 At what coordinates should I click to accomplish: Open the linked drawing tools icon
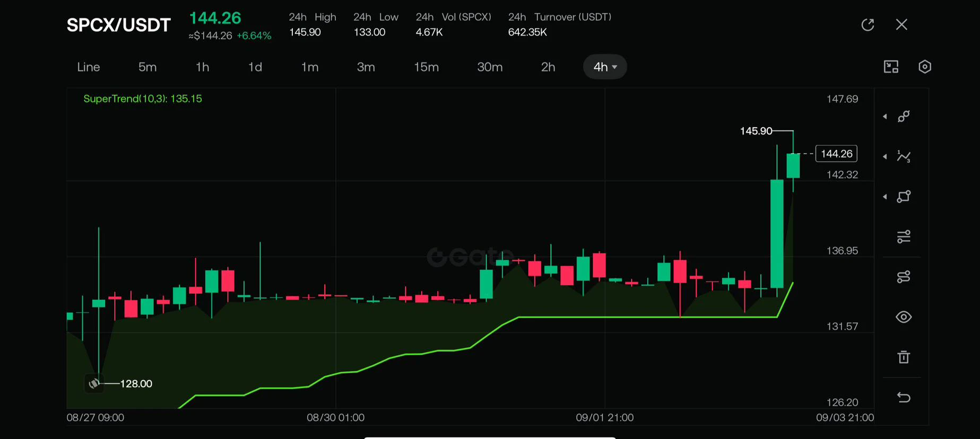click(904, 277)
